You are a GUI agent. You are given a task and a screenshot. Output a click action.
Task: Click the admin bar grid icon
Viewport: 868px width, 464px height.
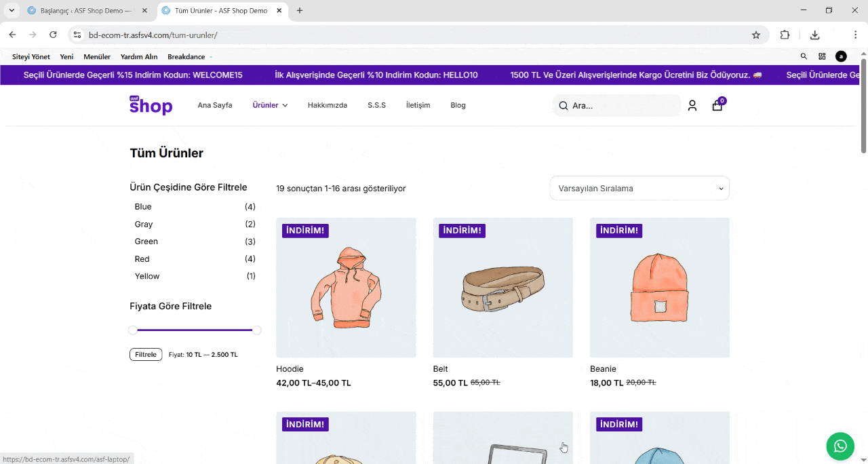point(822,56)
